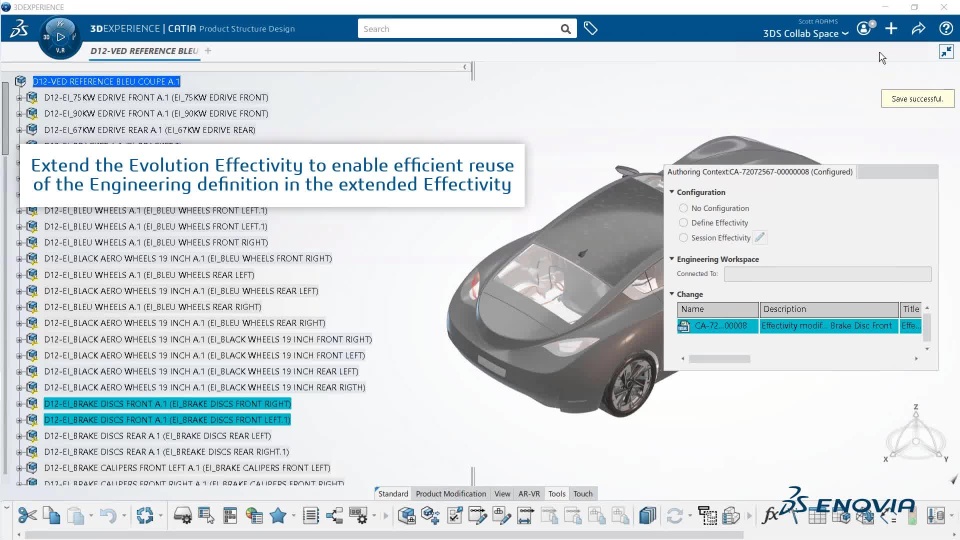Click the lined list document icon
Image resolution: width=960 pixels, height=540 pixels.
[311, 516]
